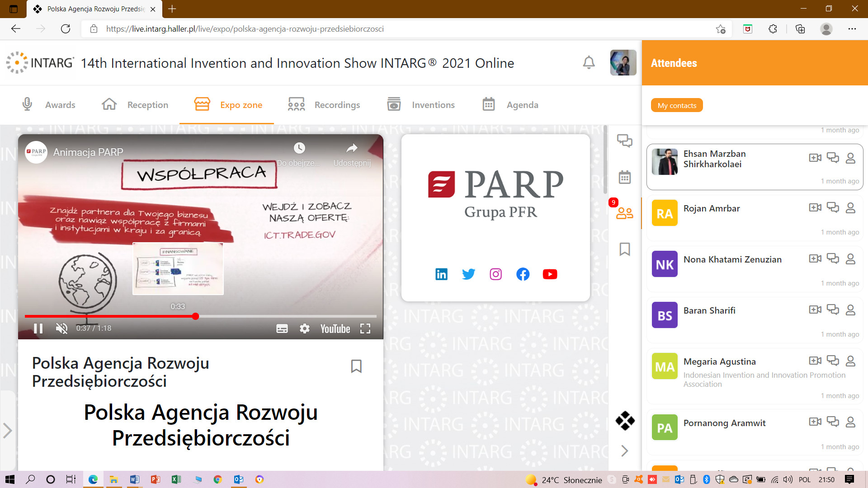Open chat with Rojan Amrbar
The width and height of the screenshot is (868, 488).
tap(833, 207)
